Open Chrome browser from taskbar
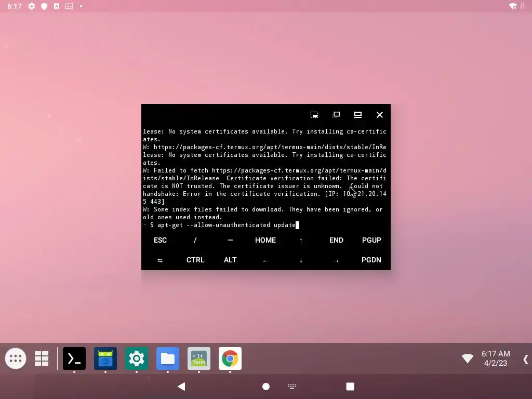Image resolution: width=532 pixels, height=399 pixels. tap(230, 358)
